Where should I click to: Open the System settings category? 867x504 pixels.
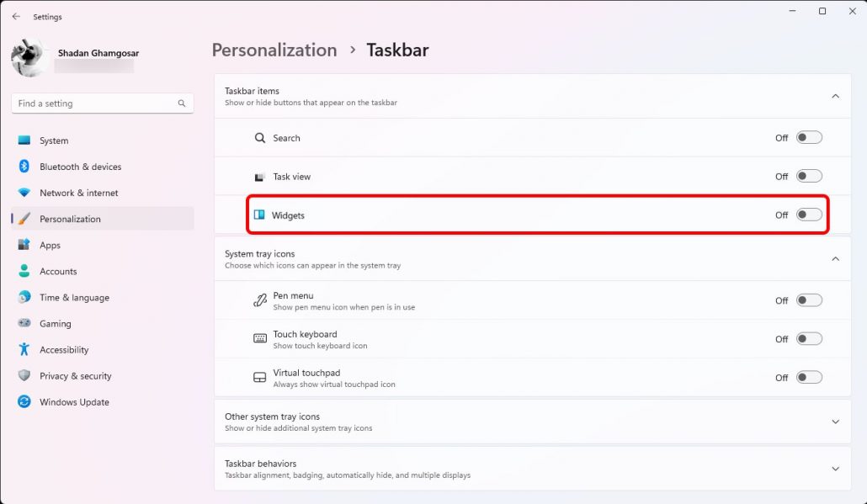54,141
